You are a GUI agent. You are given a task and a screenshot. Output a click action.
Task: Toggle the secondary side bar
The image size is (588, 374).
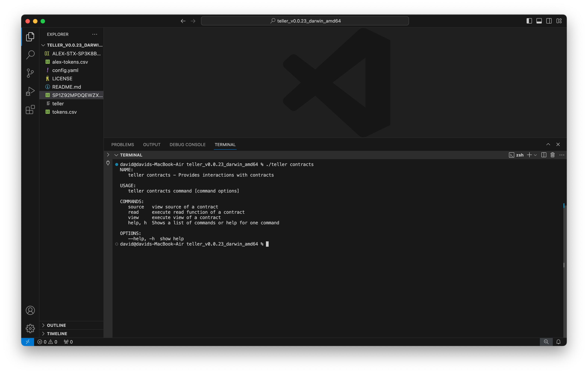(549, 21)
